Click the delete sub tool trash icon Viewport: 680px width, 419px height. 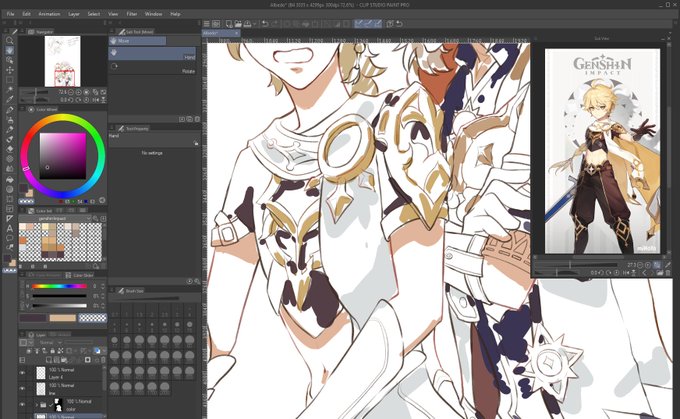(197, 119)
